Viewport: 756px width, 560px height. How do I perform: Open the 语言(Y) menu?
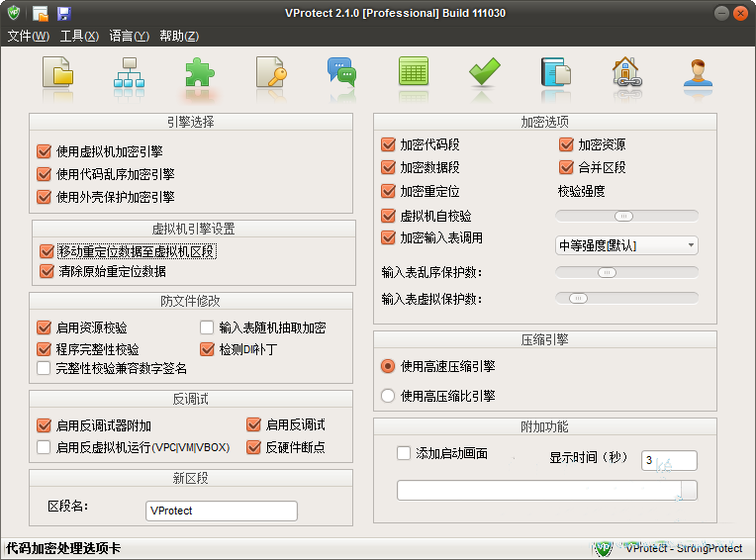coord(129,37)
